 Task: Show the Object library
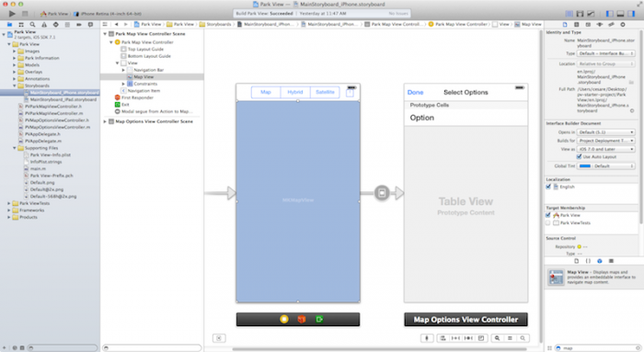[599, 261]
